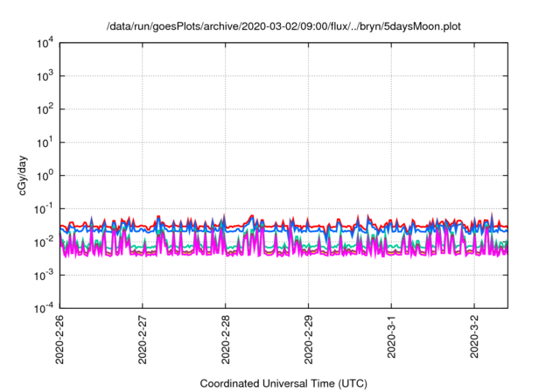Click the 10^2 y-axis tick label
Screen dimensions: 560x392
pos(45,109)
